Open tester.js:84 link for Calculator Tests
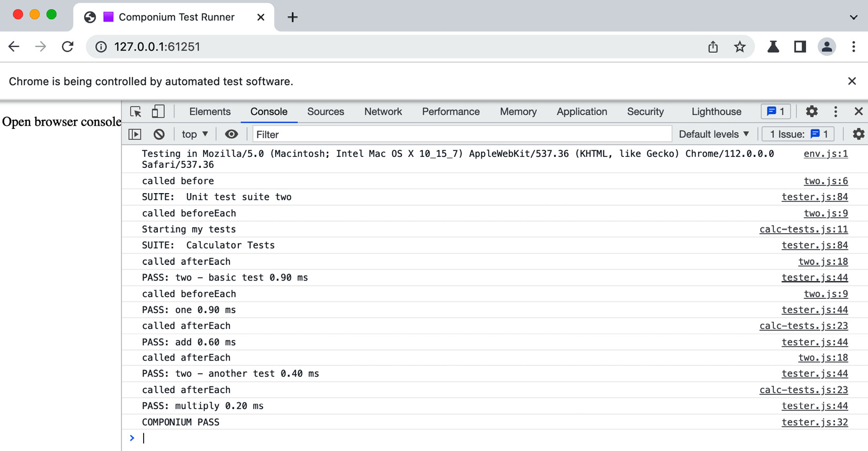868x451 pixels. click(x=814, y=245)
